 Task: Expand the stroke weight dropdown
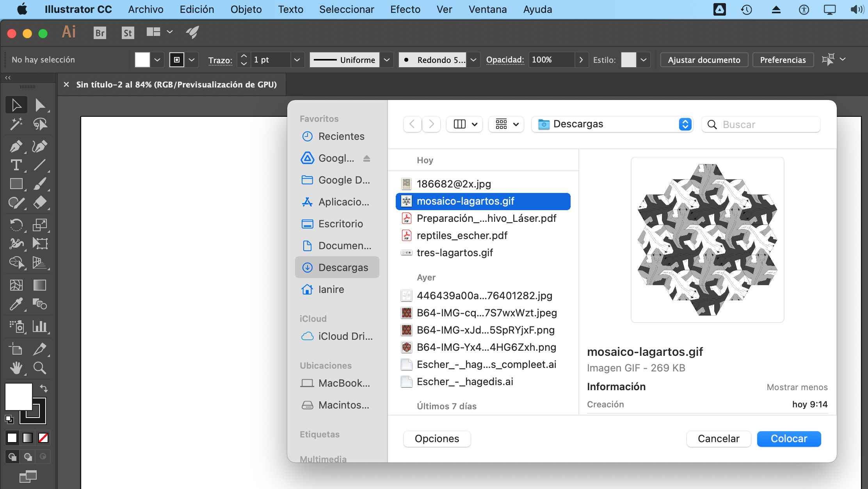click(x=297, y=60)
